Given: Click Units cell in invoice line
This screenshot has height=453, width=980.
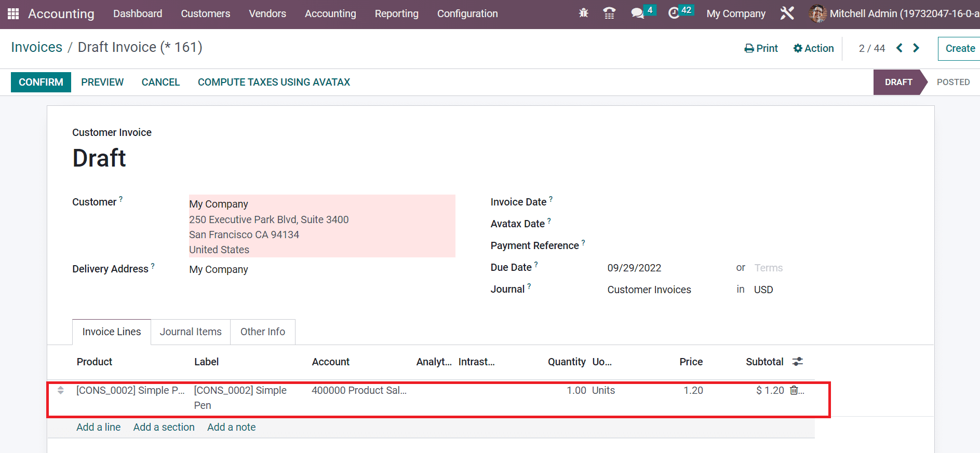Looking at the screenshot, I should (603, 390).
